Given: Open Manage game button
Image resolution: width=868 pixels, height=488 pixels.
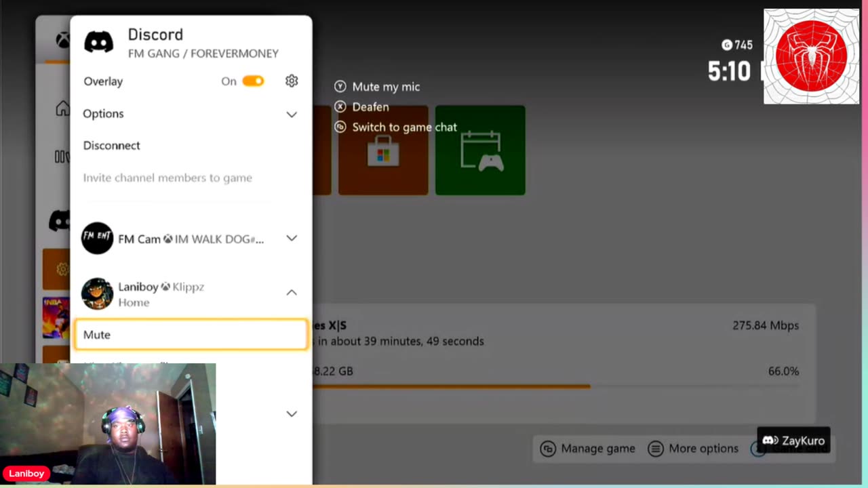Looking at the screenshot, I should click(x=588, y=448).
